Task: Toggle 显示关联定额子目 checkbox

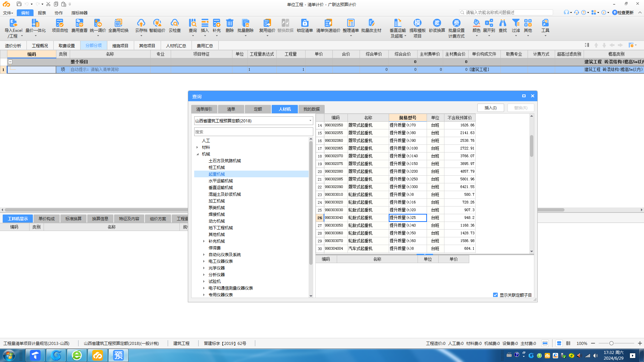Action: click(495, 295)
